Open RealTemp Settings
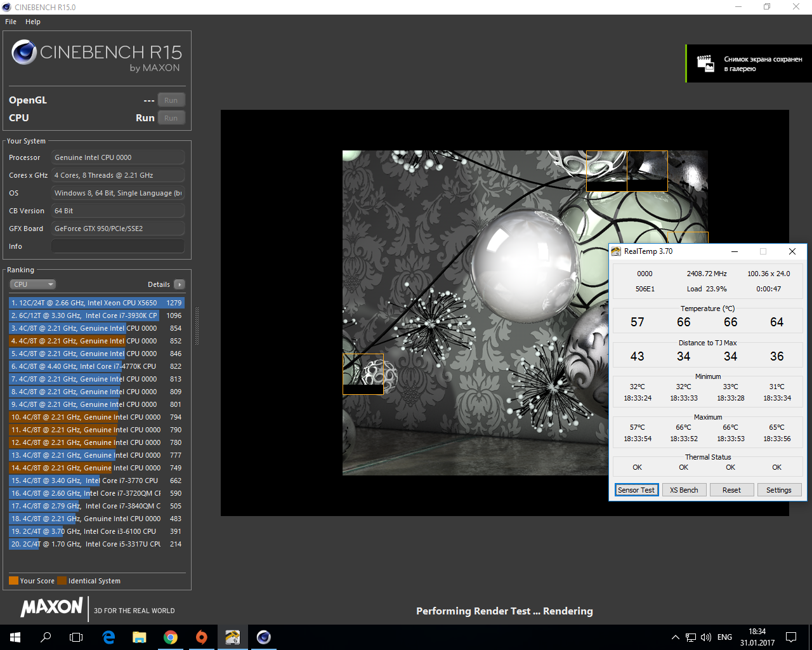Viewport: 812px width, 650px height. click(x=778, y=490)
